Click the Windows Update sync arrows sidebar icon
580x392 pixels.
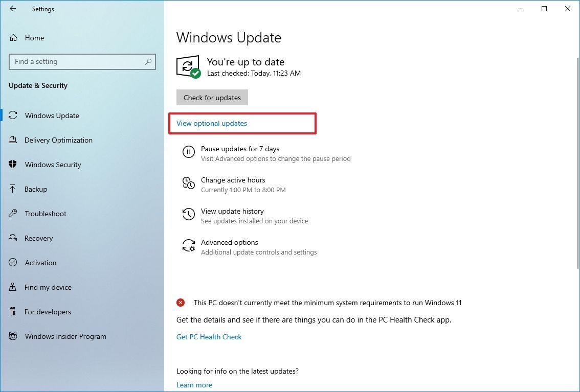[x=13, y=116]
